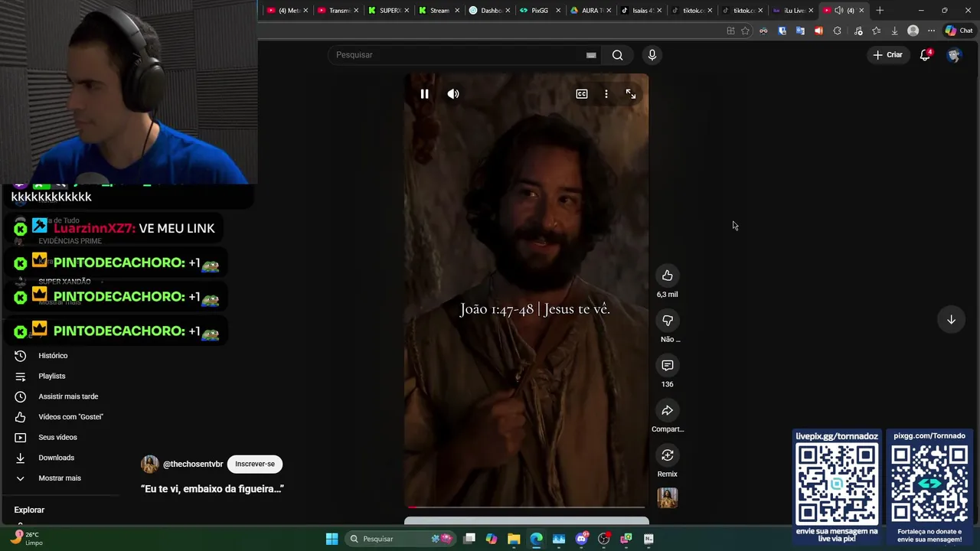The height and width of the screenshot is (551, 980).
Task: Open the browser downloads icon
Action: [x=894, y=31]
